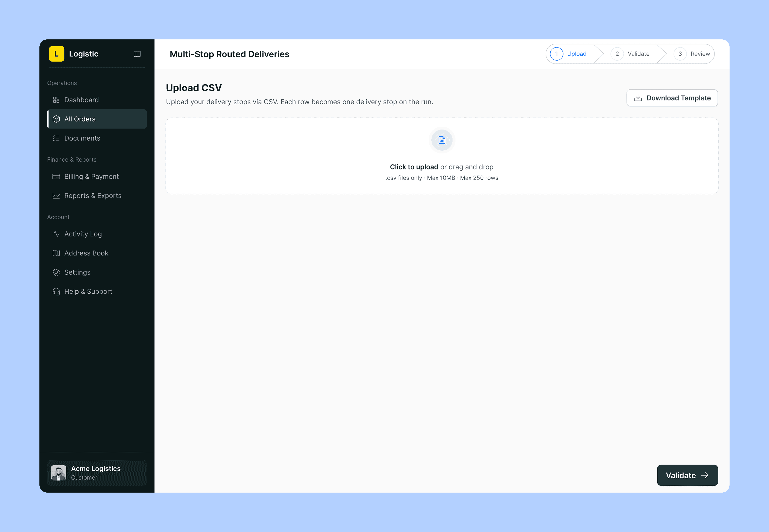Screen dimensions: 769x532
Task: Select step 3 Review in the stepper
Action: (x=692, y=54)
